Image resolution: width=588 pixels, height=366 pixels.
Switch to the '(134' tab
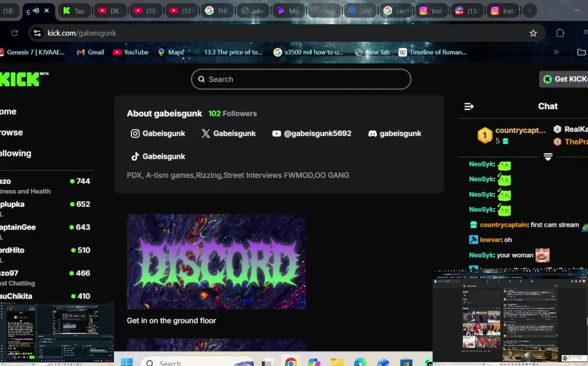pyautogui.click(x=468, y=11)
